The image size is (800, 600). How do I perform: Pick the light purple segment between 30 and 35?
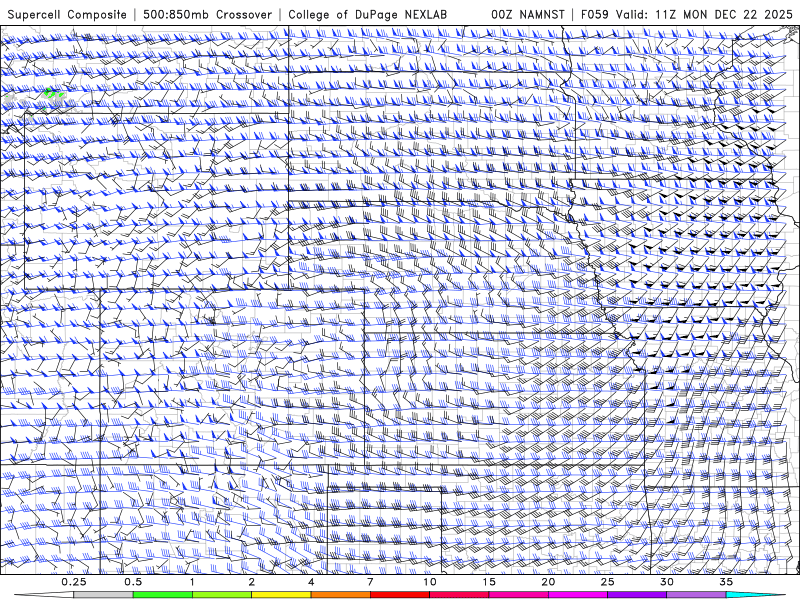point(696,595)
